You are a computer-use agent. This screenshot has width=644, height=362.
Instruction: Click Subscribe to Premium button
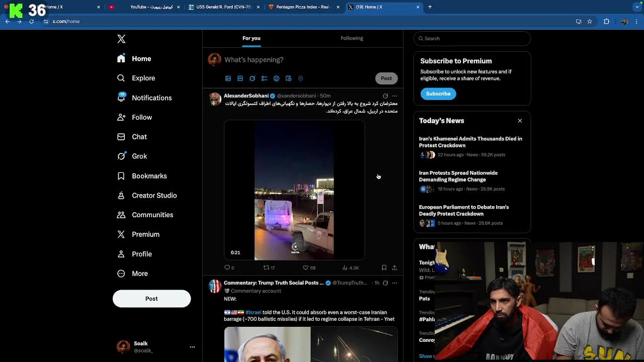tap(438, 94)
